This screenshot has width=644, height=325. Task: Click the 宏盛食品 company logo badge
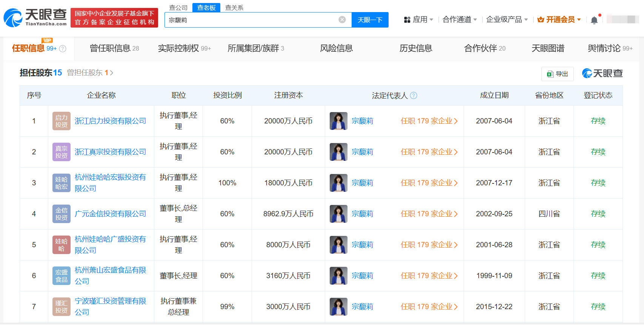point(61,276)
